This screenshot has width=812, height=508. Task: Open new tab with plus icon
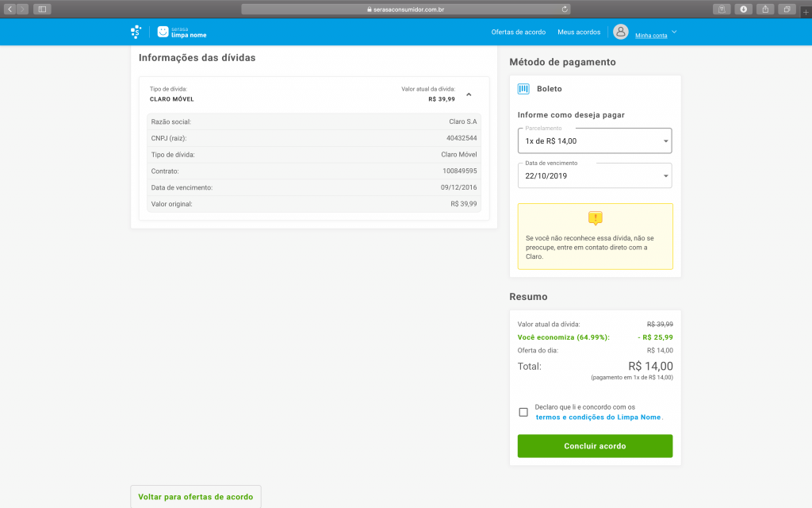tap(806, 11)
